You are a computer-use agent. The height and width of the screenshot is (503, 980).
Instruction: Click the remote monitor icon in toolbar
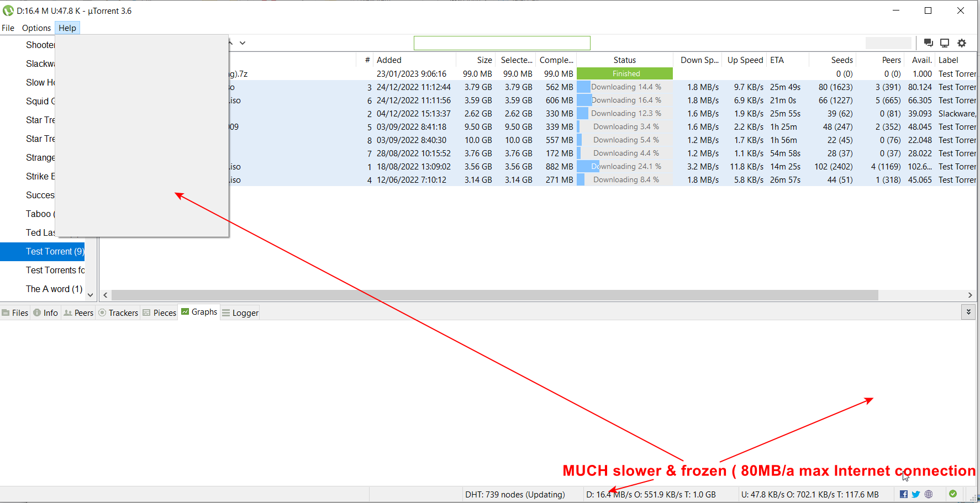click(x=945, y=43)
